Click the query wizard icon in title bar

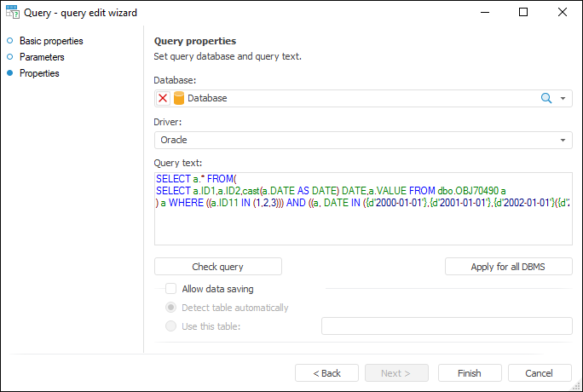tap(11, 13)
